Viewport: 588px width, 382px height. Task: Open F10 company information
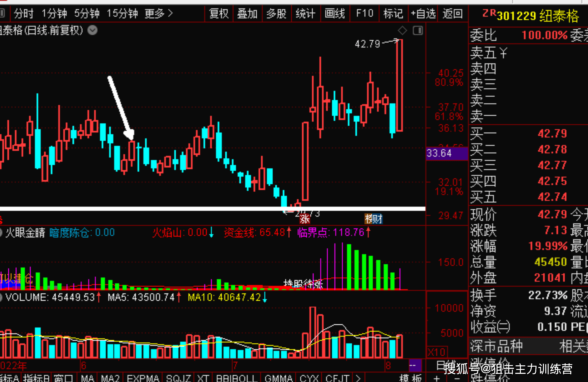[364, 14]
